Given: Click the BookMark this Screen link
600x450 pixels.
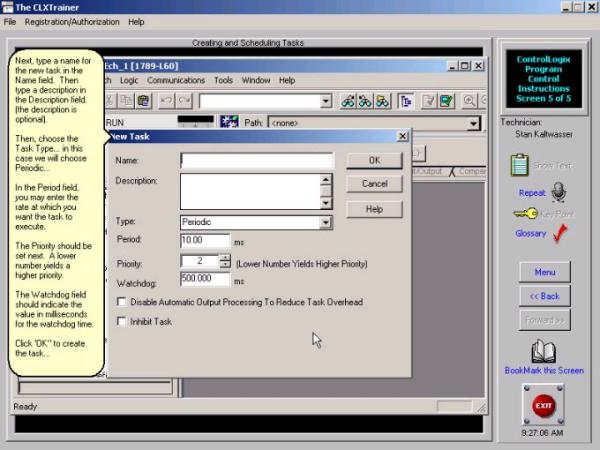Looking at the screenshot, I should point(544,370).
